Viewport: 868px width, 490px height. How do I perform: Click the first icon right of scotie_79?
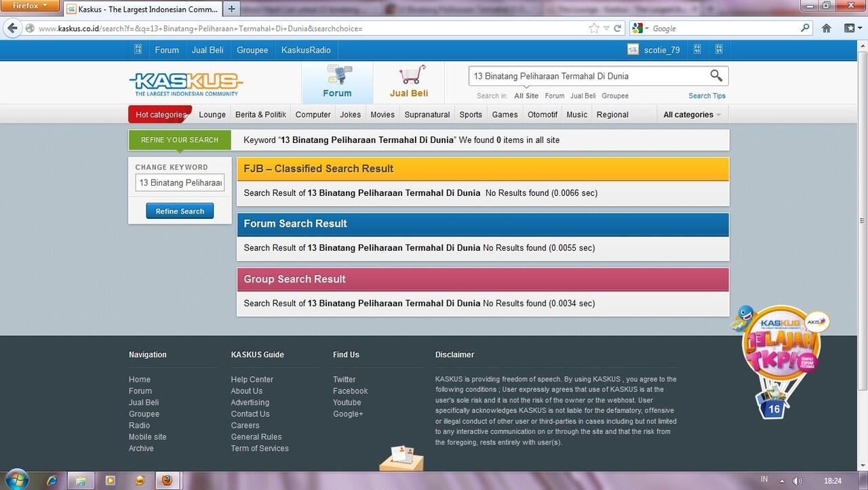[696, 49]
